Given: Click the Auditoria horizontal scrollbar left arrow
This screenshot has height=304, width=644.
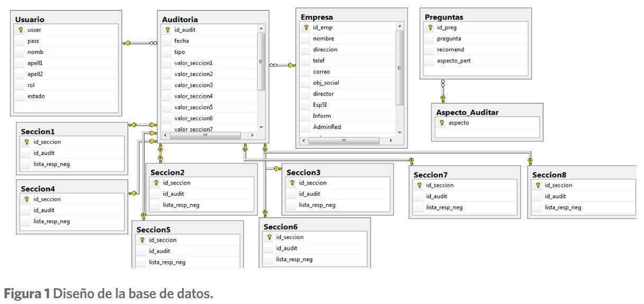Looking at the screenshot, I should [x=165, y=135].
